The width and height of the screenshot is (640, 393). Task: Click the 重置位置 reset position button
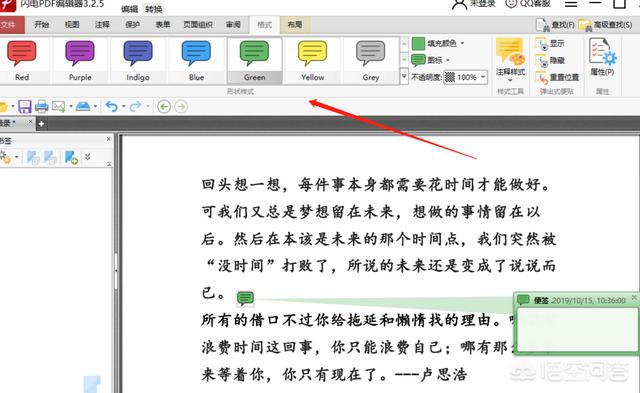(x=557, y=77)
